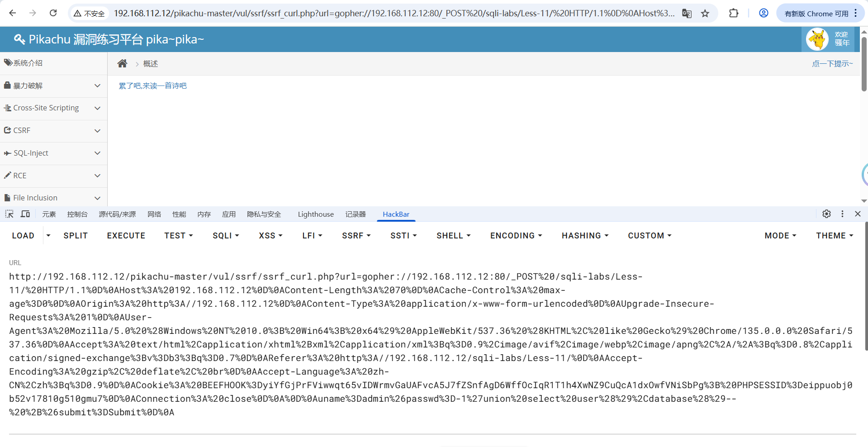Open the translate page icon in address bar
868x447 pixels.
click(x=687, y=14)
